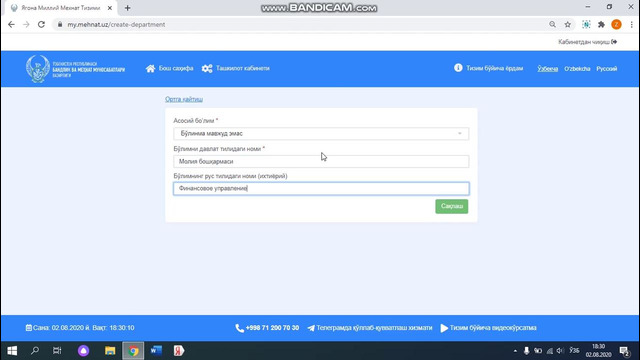Screen dimensions: 640x360
Task: Click the ministry emblem logo
Action: tap(38, 69)
